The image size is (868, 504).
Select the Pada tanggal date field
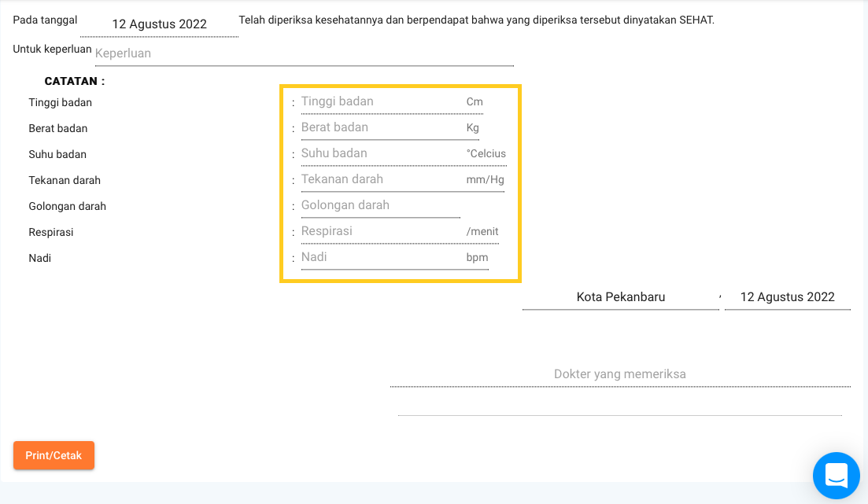(160, 24)
